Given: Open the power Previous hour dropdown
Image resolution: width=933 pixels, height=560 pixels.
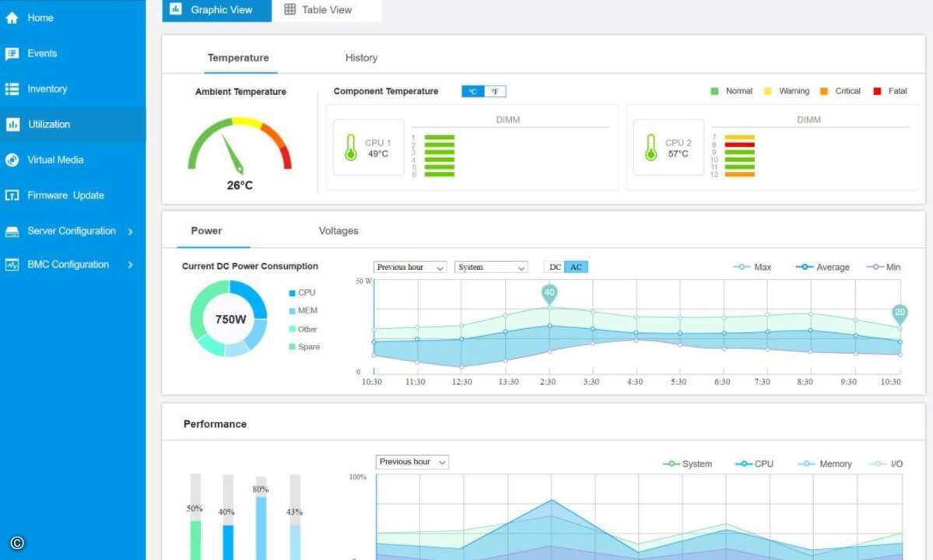Looking at the screenshot, I should 409,268.
